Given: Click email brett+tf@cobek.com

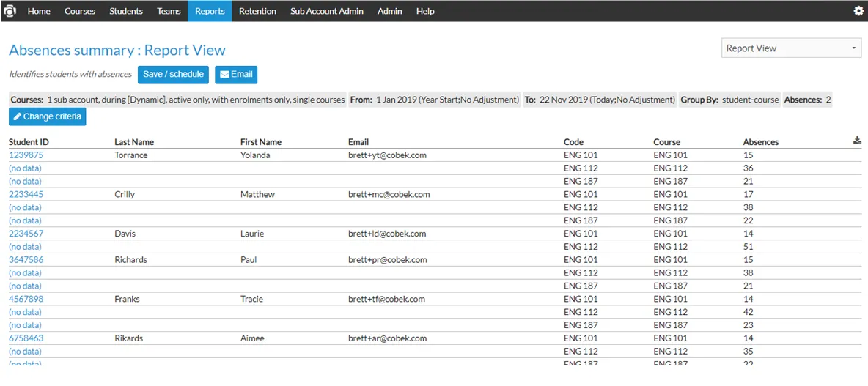Looking at the screenshot, I should [386, 299].
